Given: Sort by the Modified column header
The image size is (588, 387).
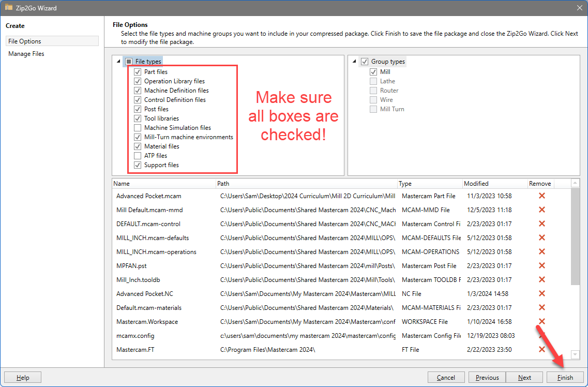Looking at the screenshot, I should pyautogui.click(x=495, y=183).
